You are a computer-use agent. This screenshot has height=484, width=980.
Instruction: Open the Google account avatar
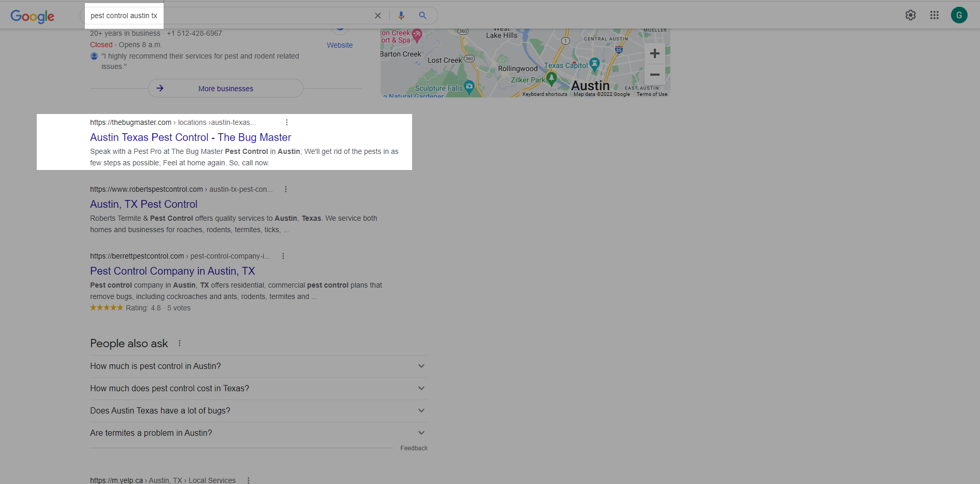[x=959, y=15]
